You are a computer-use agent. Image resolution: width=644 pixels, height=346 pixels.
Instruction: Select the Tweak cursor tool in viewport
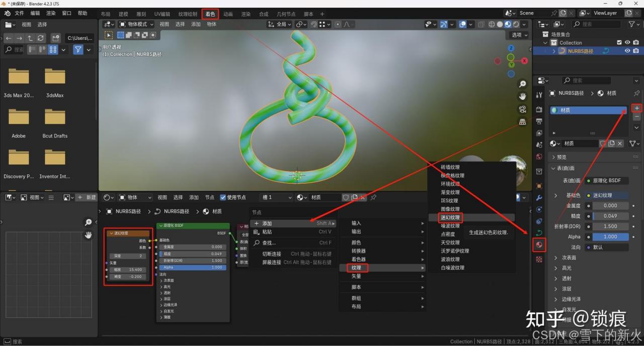click(109, 35)
